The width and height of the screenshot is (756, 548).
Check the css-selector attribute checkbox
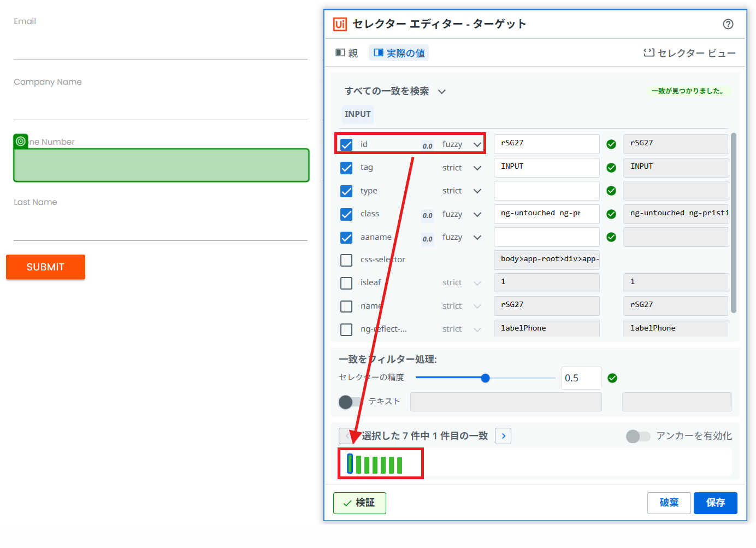pos(346,260)
